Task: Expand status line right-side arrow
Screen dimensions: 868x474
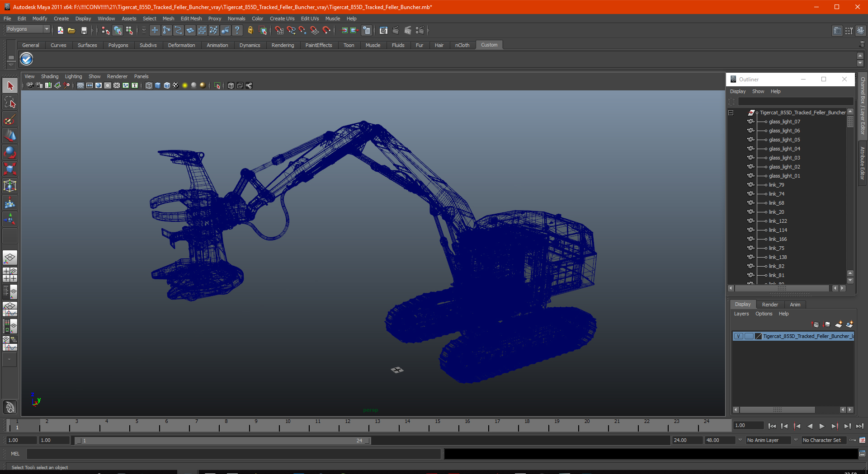Action: [428, 30]
